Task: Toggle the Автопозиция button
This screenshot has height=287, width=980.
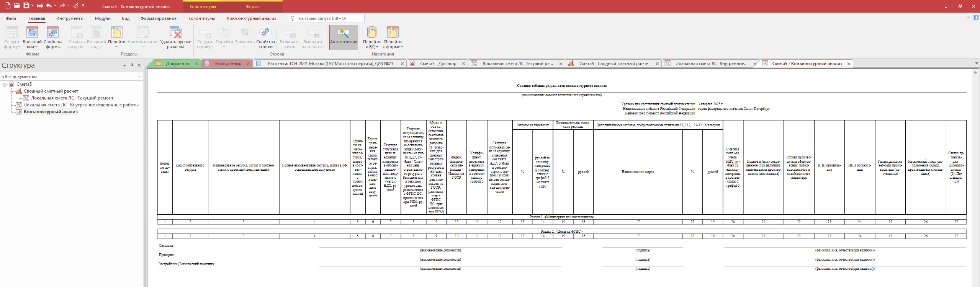Action: click(x=344, y=38)
